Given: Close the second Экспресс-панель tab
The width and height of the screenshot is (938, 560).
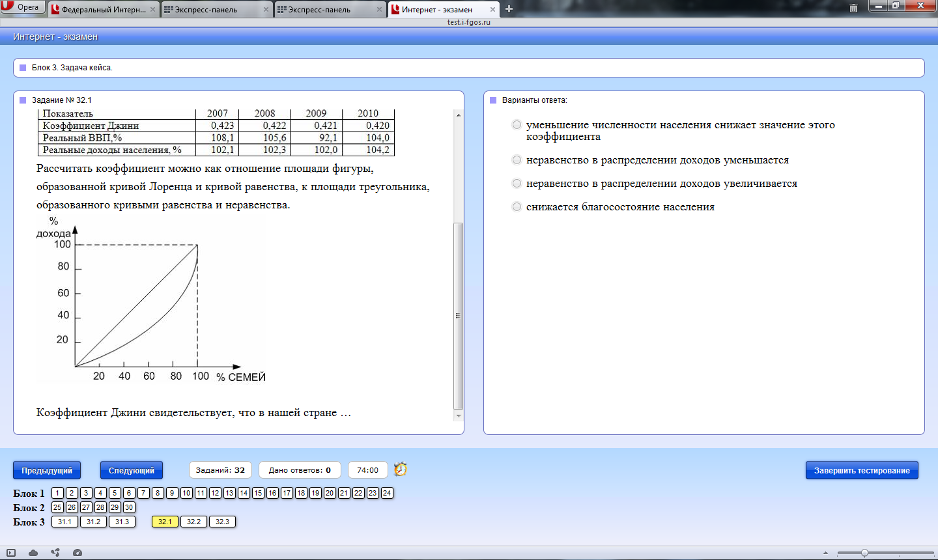Looking at the screenshot, I should [379, 10].
